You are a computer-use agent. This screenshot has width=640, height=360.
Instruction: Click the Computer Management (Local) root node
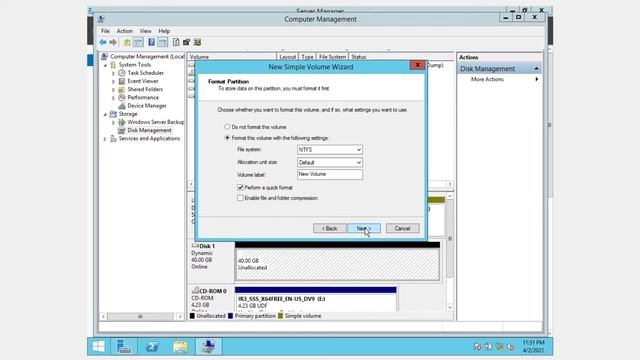(147, 56)
